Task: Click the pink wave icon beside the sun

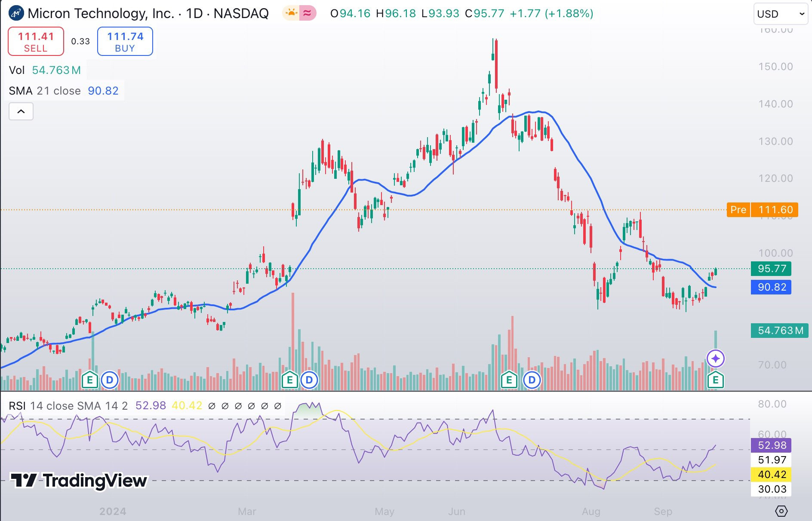Action: (x=308, y=13)
